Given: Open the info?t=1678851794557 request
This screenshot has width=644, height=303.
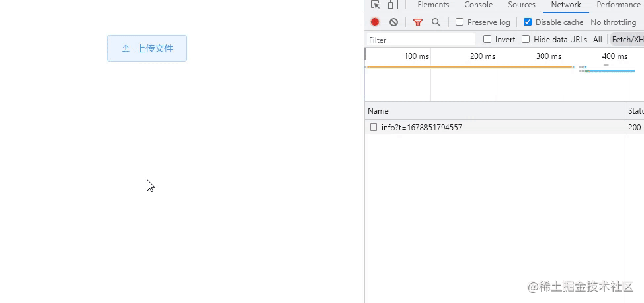Looking at the screenshot, I should click(422, 128).
